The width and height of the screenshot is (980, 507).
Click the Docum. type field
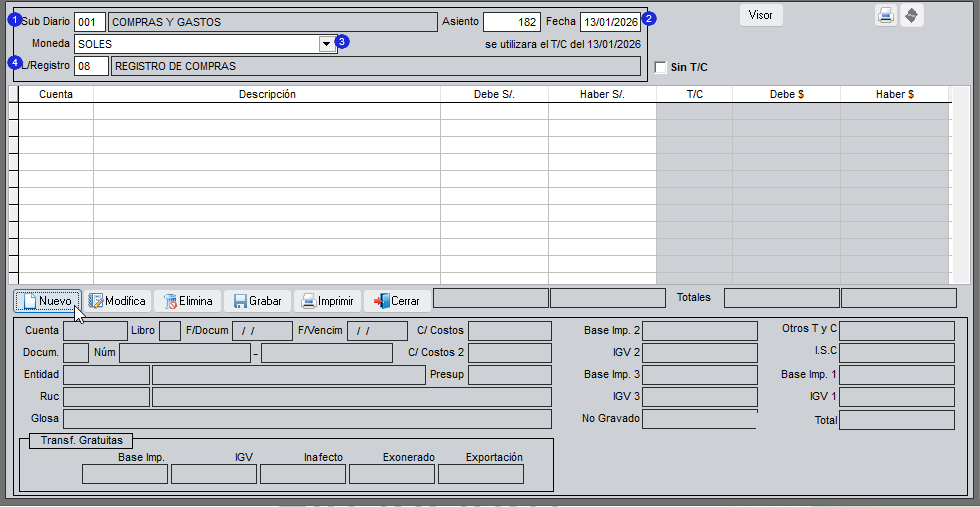tap(76, 353)
